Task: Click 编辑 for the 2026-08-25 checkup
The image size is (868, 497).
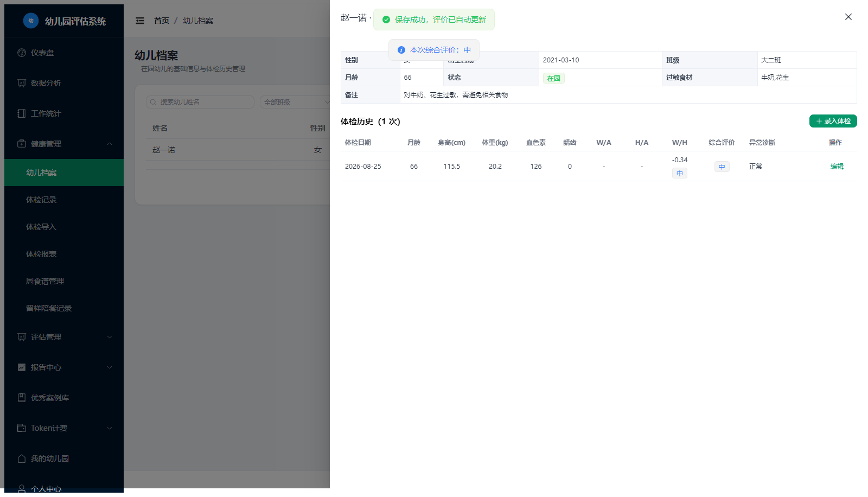Action: pyautogui.click(x=837, y=167)
